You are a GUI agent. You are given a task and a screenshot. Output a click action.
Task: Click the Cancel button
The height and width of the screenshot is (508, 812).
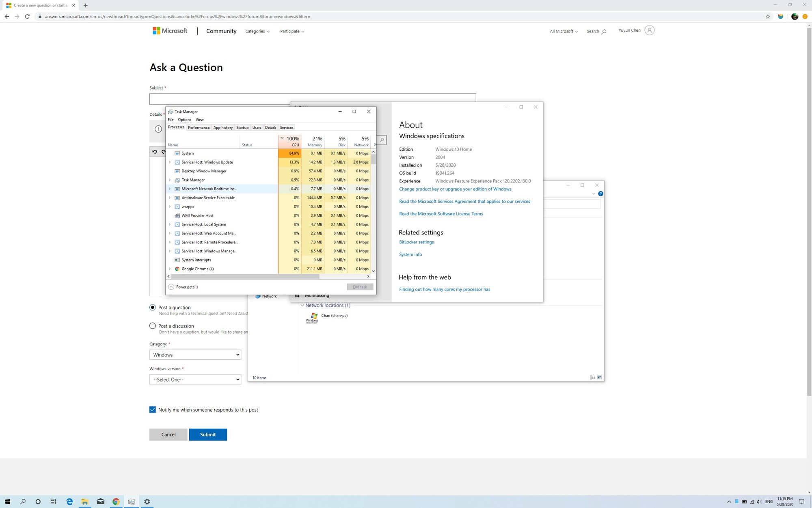(168, 434)
